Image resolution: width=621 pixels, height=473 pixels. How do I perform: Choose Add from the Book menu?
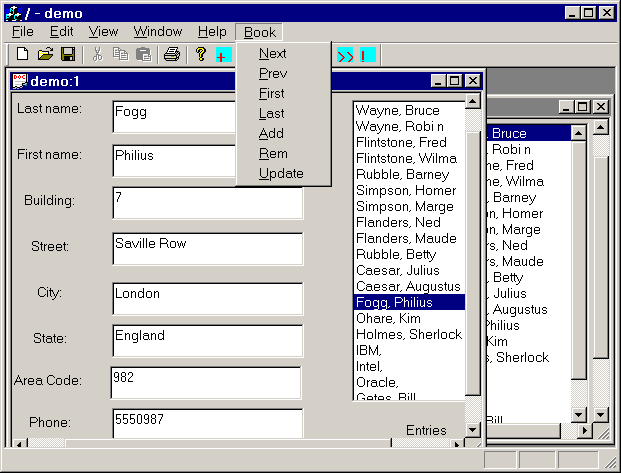tap(271, 134)
